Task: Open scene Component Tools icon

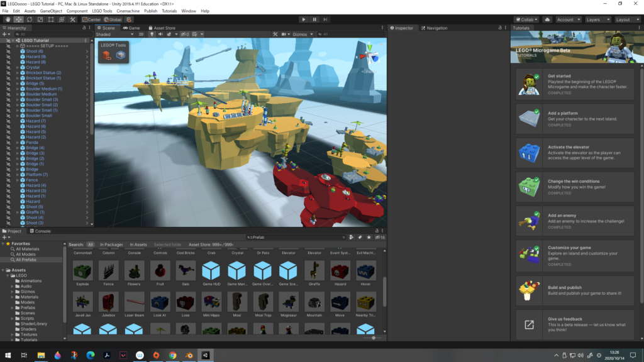Action: tap(275, 34)
